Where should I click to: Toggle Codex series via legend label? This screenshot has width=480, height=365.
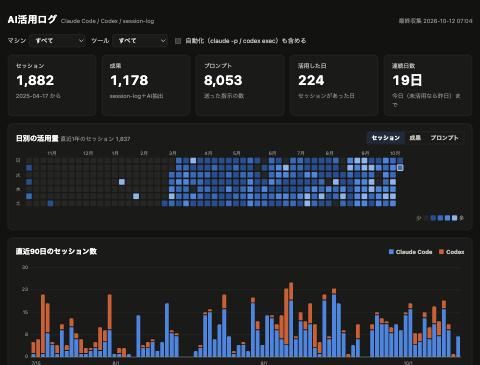[455, 252]
